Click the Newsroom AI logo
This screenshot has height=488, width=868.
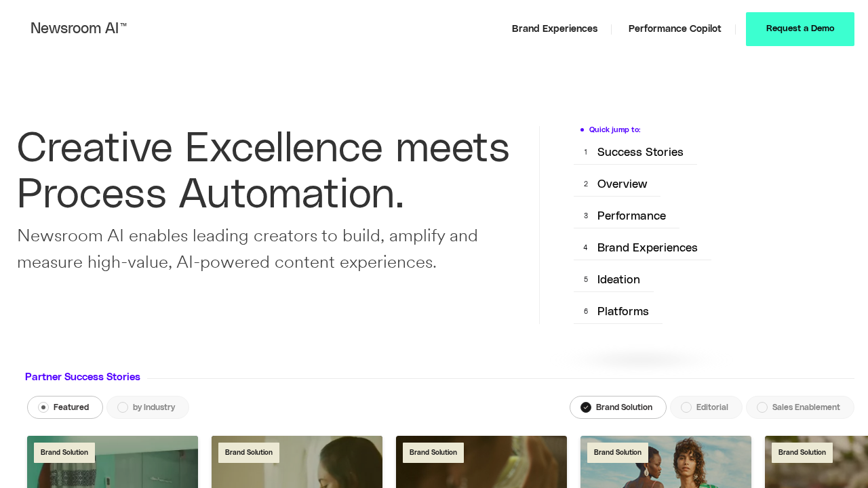(79, 28)
